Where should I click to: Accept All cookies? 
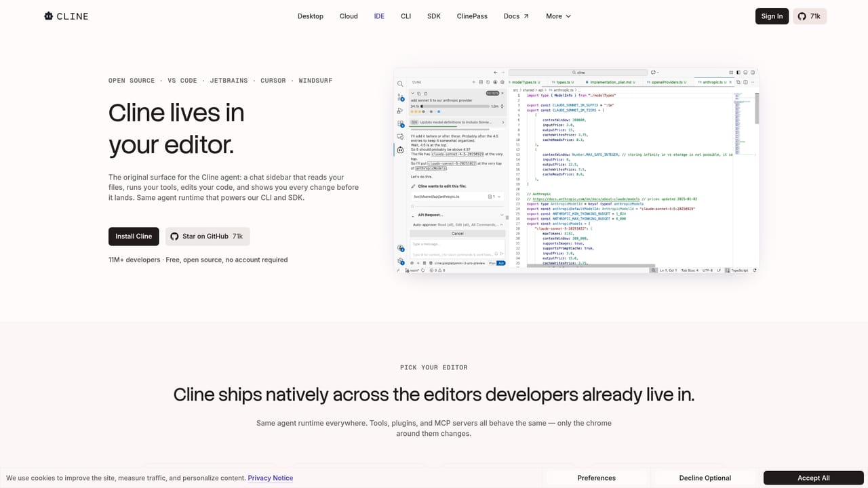814,478
